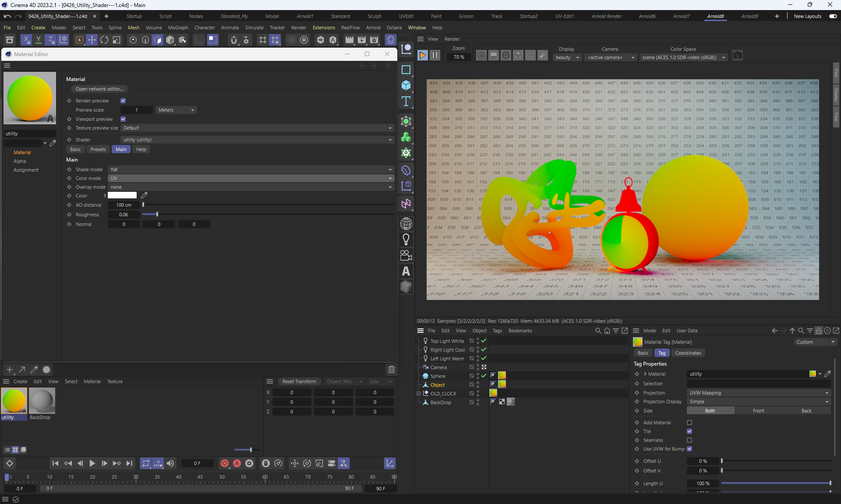Open the MoGraph menu
Viewport: 841px width, 504px height.
pyautogui.click(x=178, y=28)
